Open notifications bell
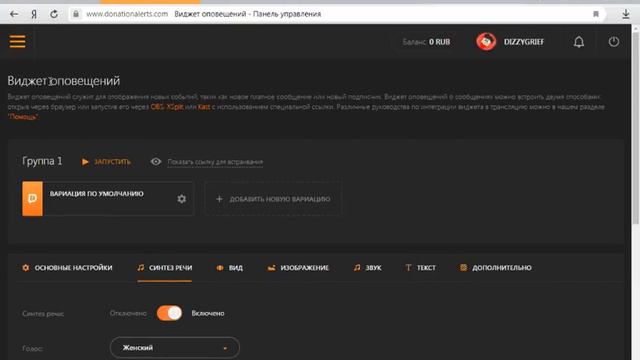The height and width of the screenshot is (360, 640). coord(579,42)
